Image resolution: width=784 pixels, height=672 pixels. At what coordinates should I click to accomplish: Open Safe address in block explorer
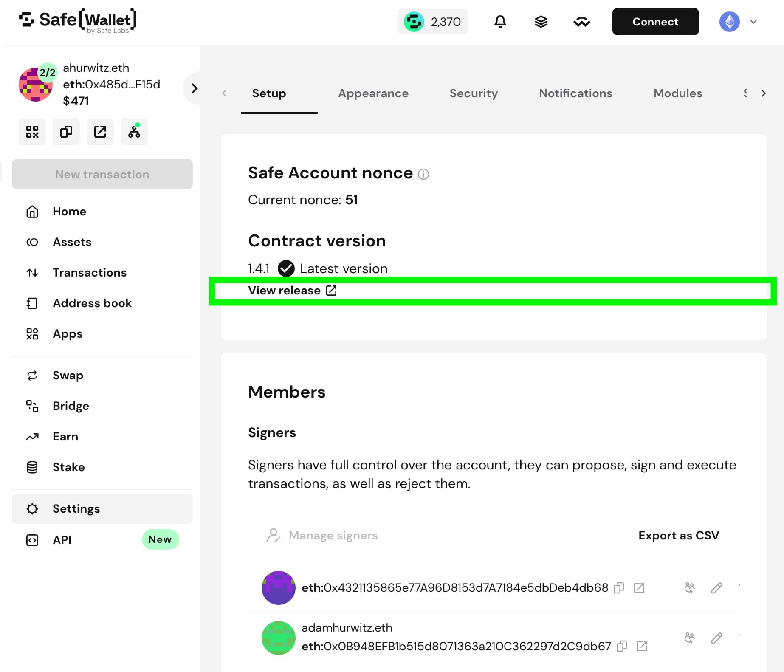(100, 132)
